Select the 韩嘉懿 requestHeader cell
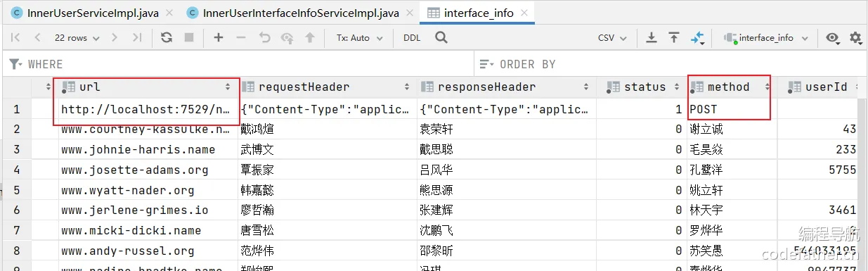 326,190
